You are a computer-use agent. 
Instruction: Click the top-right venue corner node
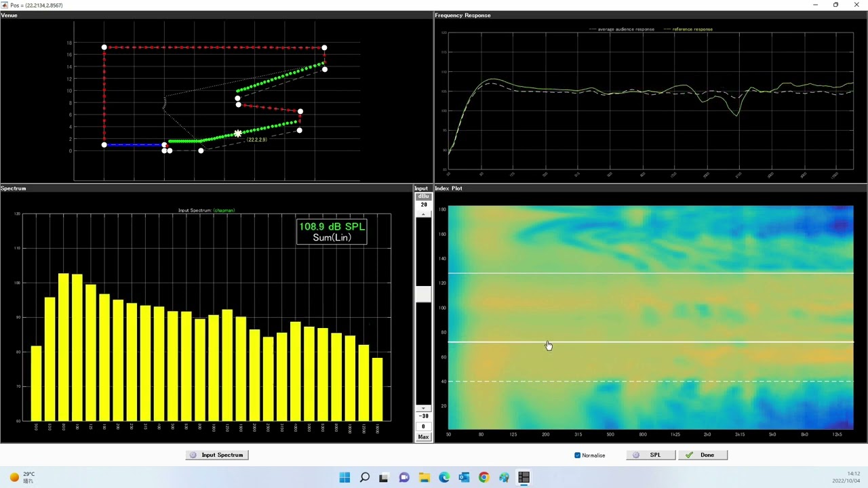pos(324,47)
